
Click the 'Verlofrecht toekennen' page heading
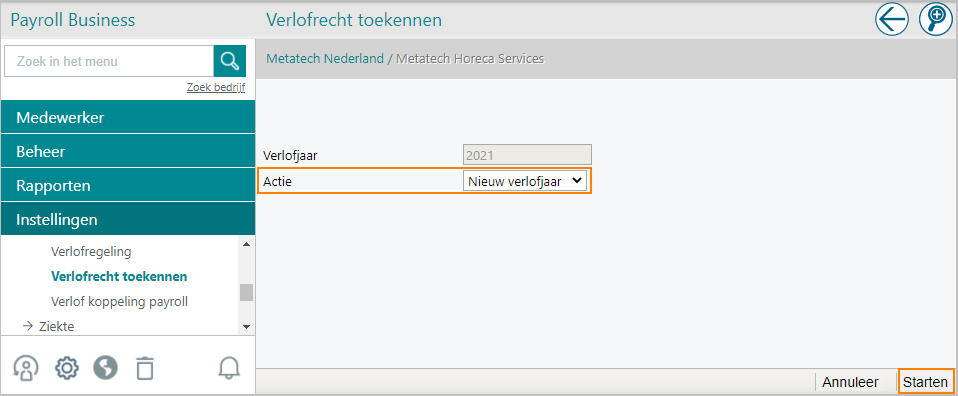point(354,20)
